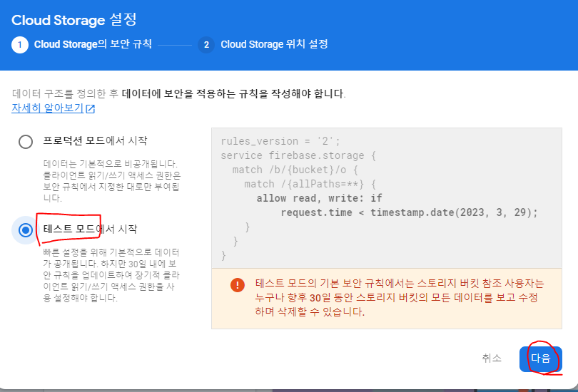The height and width of the screenshot is (392, 578).
Task: Click the rules_version = '2'; line
Action: [280, 141]
